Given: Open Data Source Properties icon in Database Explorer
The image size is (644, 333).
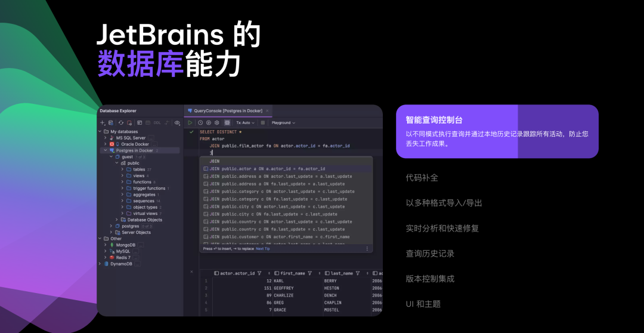Looking at the screenshot, I should click(110, 122).
